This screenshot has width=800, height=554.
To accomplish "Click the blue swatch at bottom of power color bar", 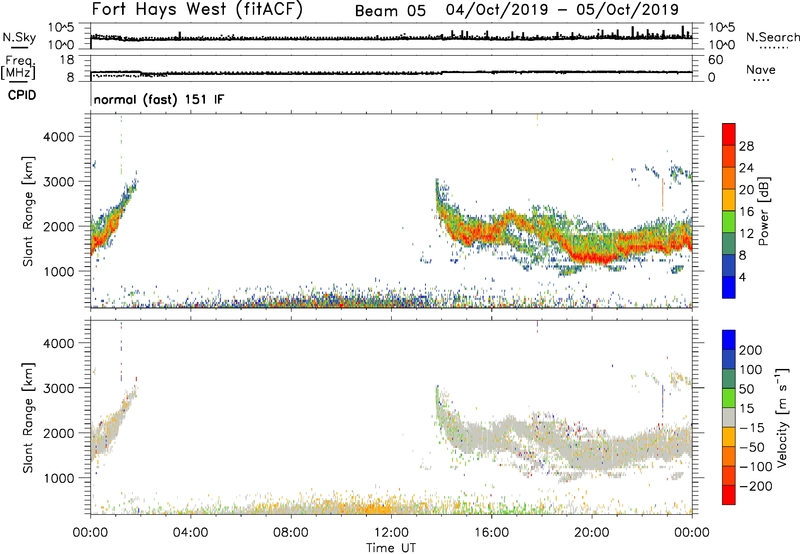I will [x=729, y=287].
